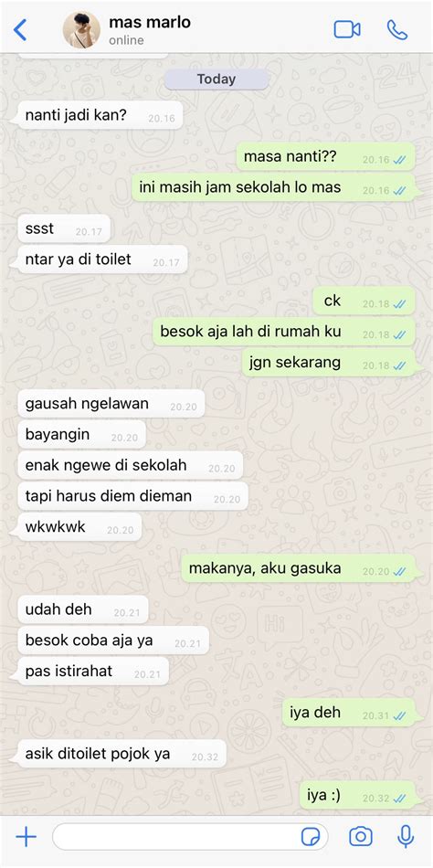Image resolution: width=433 pixels, height=868 pixels.
Task: Select the "udah deh" received message
Action: [83, 610]
